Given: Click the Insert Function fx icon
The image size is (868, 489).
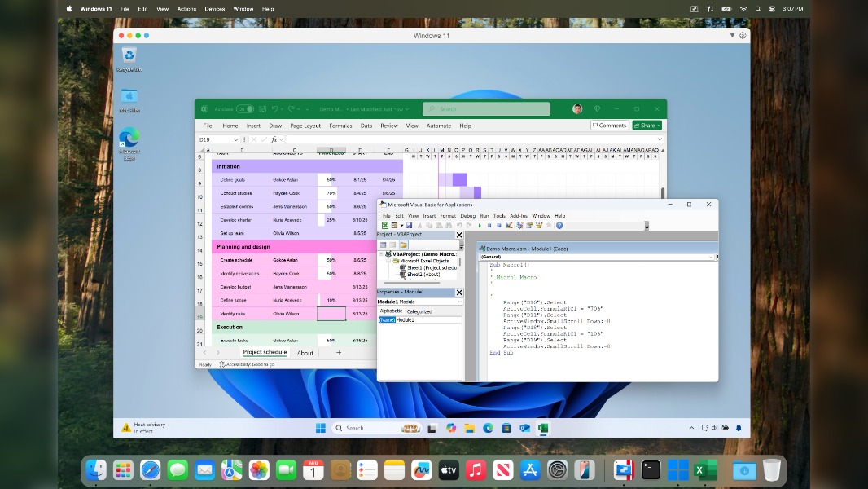Looking at the screenshot, I should click(275, 139).
